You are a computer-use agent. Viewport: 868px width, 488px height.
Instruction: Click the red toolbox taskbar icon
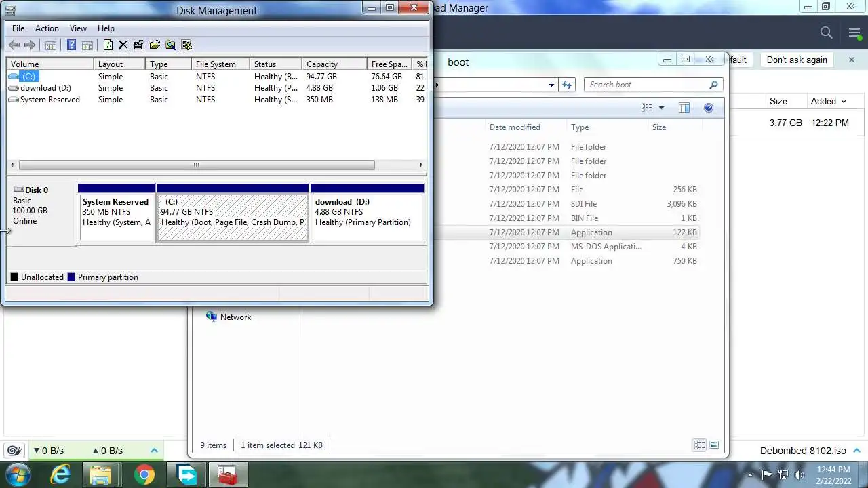click(x=228, y=475)
